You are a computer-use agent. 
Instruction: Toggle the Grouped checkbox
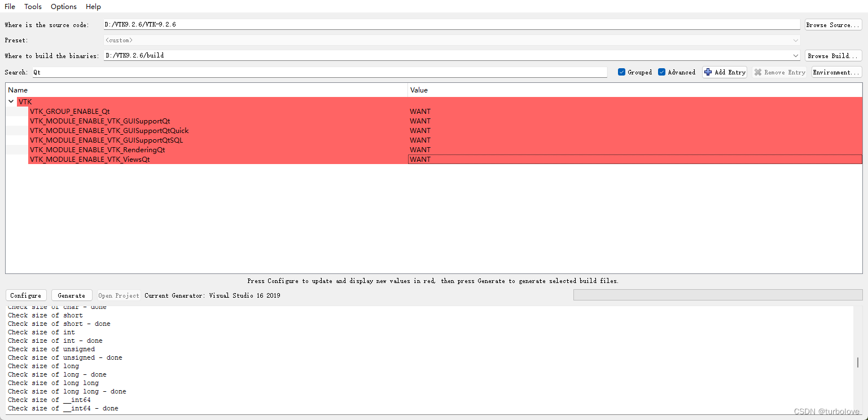click(621, 72)
